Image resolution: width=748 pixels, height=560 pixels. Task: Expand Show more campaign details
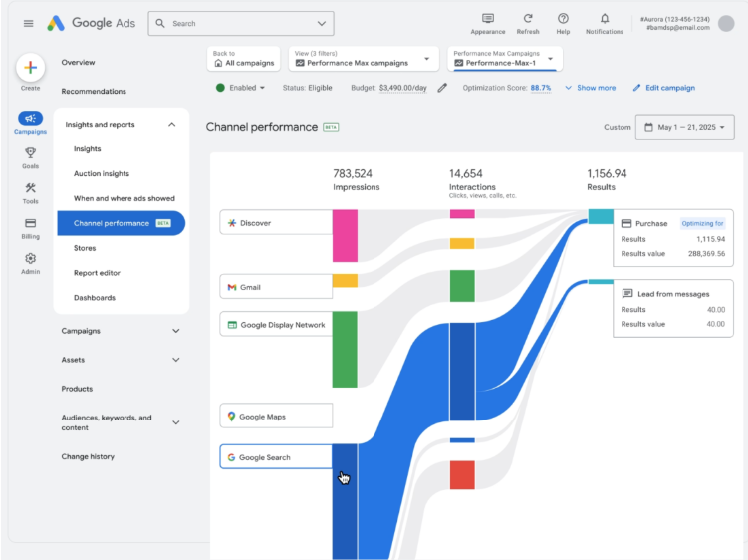tap(590, 88)
